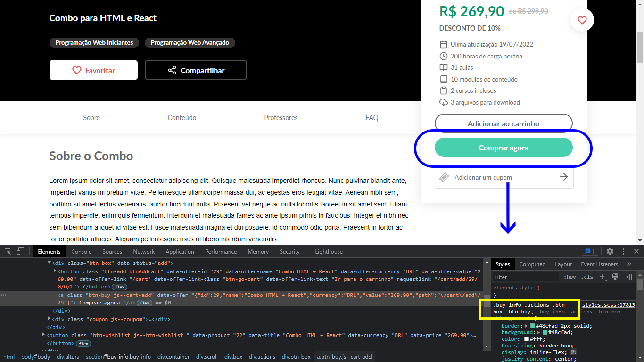
Task: Open the DevTools three-dot customize menu
Action: coord(623,251)
